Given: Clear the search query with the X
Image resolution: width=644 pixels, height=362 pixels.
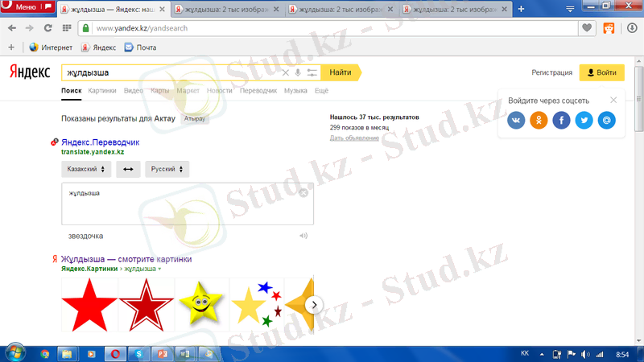Looking at the screenshot, I should (x=284, y=72).
